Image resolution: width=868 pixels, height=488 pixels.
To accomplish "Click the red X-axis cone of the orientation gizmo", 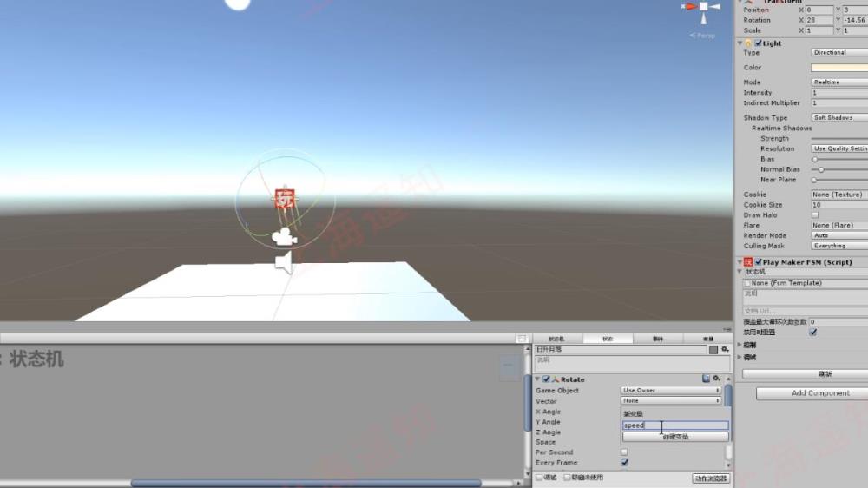I will pyautogui.click(x=689, y=7).
